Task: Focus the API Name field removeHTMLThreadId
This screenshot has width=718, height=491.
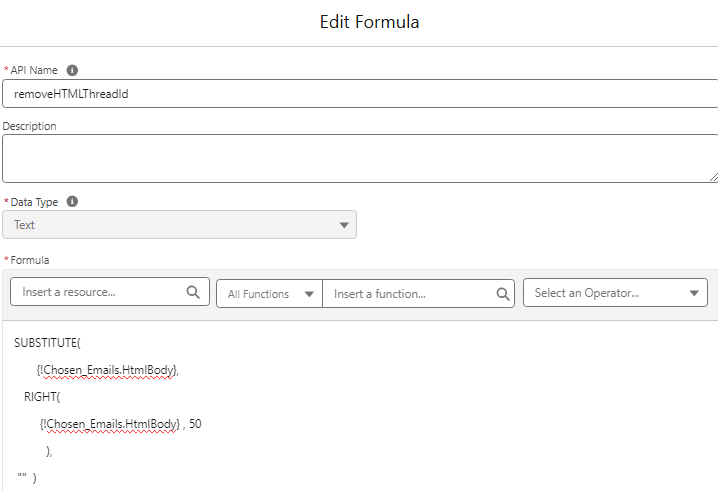Action: click(360, 93)
